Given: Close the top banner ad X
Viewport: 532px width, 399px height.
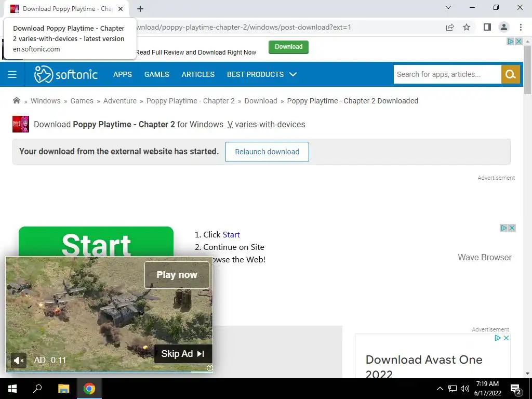Looking at the screenshot, I should [518, 42].
